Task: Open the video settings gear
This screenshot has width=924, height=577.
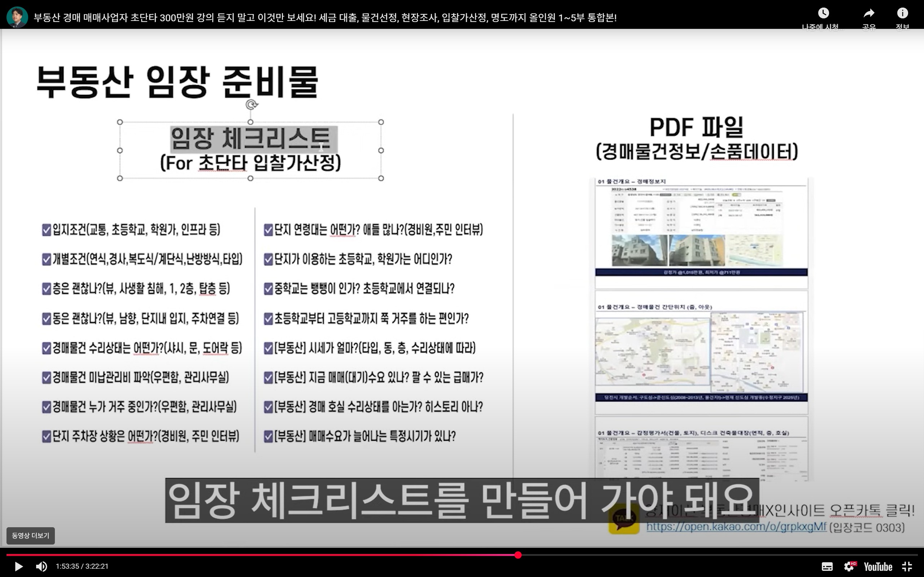Action: point(849,566)
